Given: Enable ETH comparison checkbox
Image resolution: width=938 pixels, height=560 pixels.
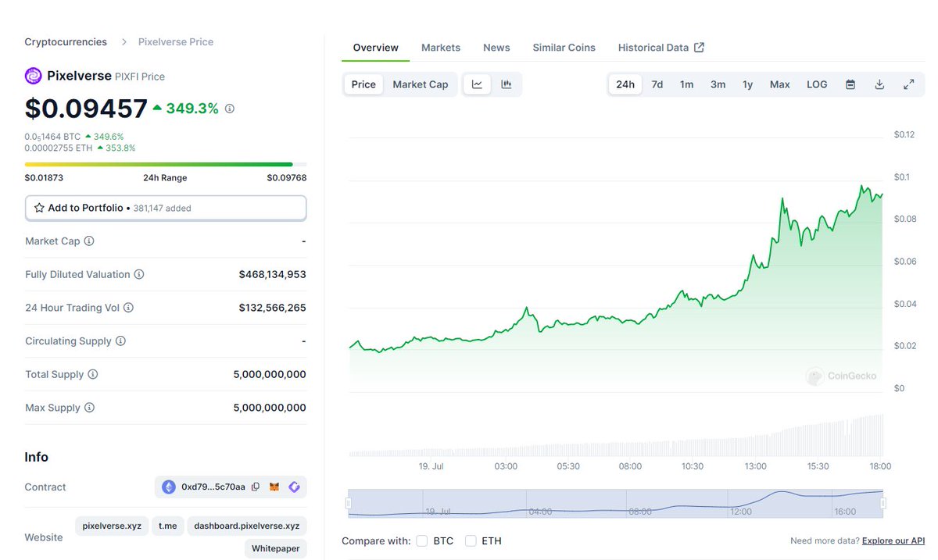Looking at the screenshot, I should [x=471, y=540].
